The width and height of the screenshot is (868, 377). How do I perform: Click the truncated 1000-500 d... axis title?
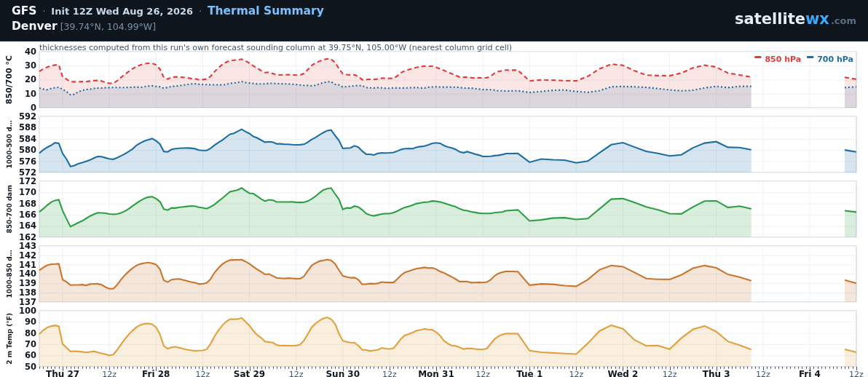point(9,143)
